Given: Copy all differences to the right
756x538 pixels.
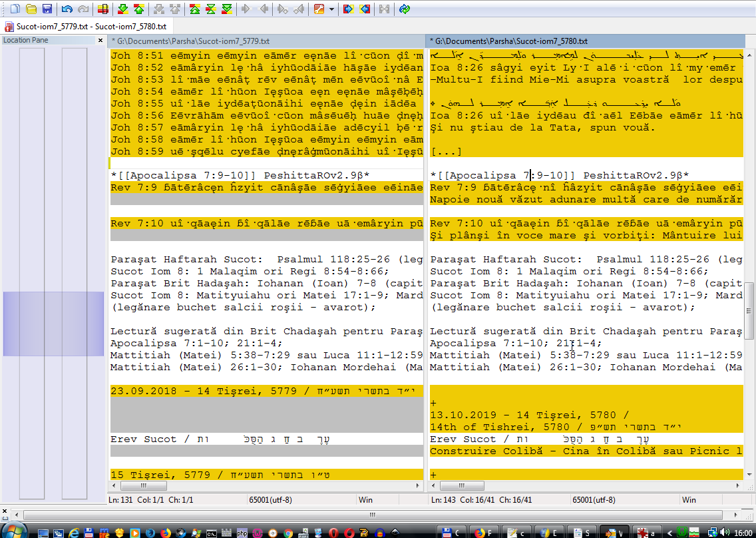Looking at the screenshot, I should point(348,9).
